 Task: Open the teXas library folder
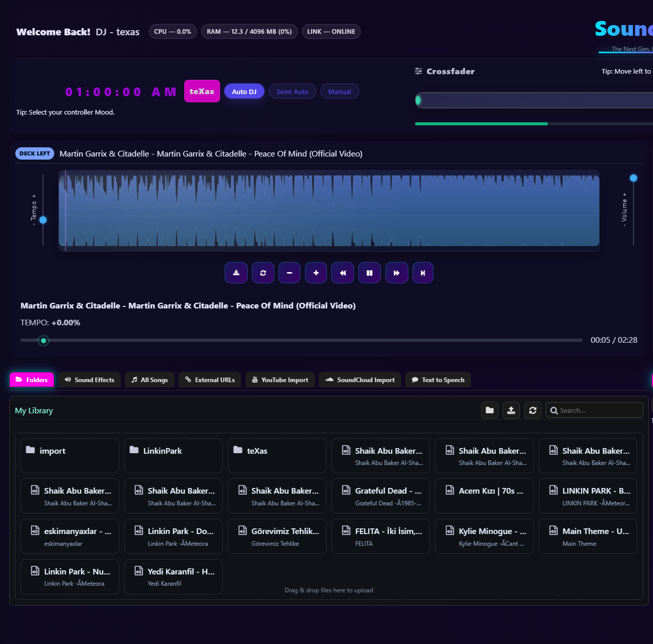277,456
